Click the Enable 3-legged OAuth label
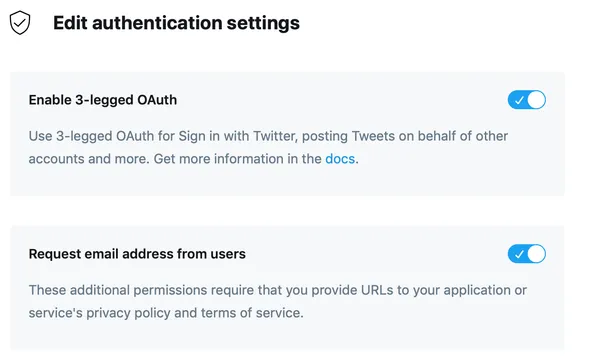This screenshot has width=600, height=362. point(103,100)
